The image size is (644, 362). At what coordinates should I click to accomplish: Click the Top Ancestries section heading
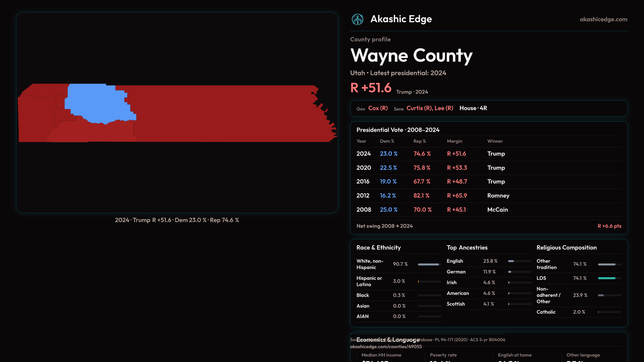(x=467, y=248)
